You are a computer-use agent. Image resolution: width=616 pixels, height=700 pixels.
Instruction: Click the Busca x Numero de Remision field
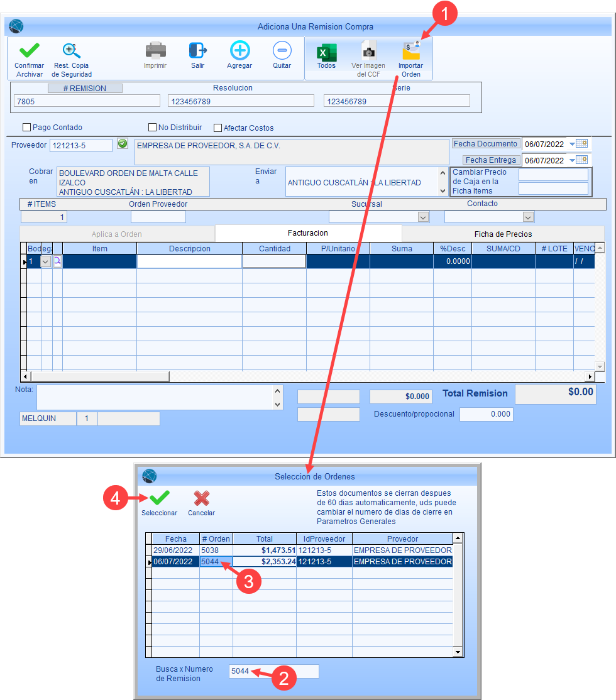point(274,671)
